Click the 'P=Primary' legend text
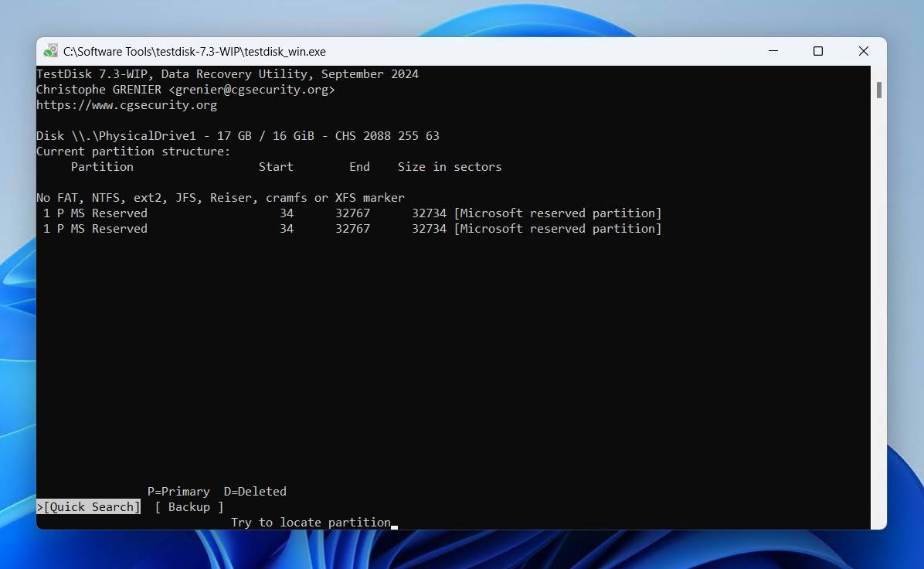The width and height of the screenshot is (924, 569). pyautogui.click(x=178, y=491)
